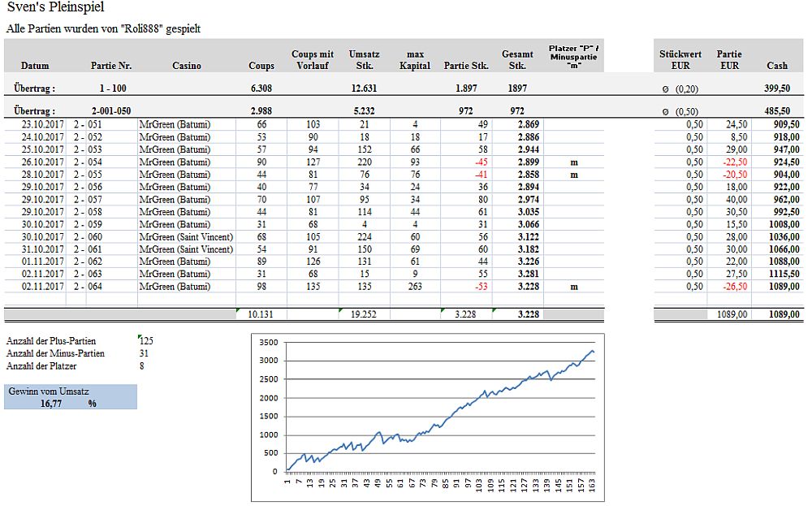Select the Coups mit Vorlauf header
This screenshot has height=506, width=812.
(x=313, y=60)
